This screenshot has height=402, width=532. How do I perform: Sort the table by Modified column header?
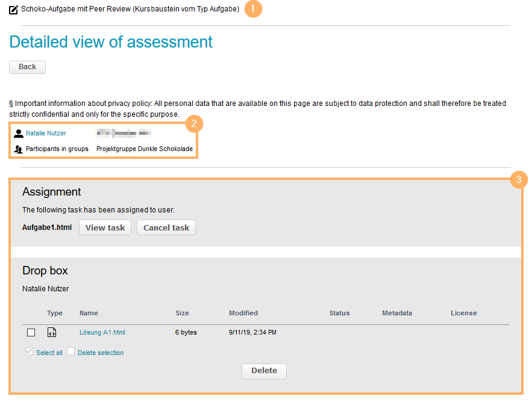[243, 313]
